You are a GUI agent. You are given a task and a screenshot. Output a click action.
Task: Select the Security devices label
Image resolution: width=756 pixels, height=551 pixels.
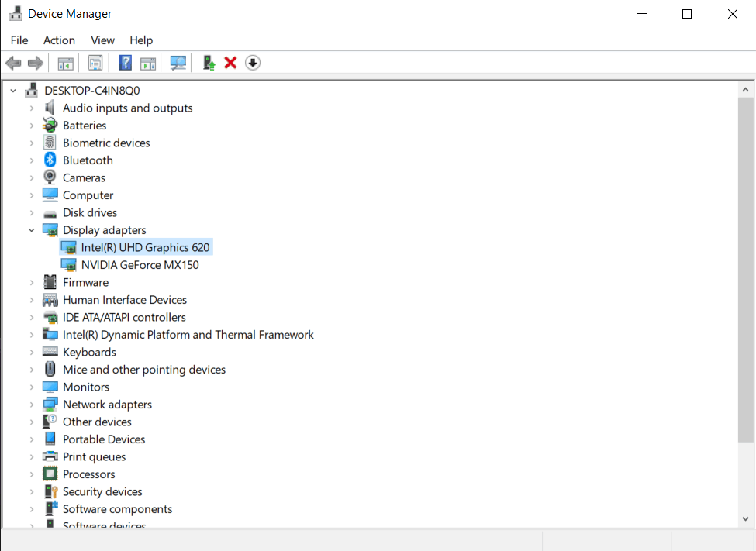coord(102,491)
